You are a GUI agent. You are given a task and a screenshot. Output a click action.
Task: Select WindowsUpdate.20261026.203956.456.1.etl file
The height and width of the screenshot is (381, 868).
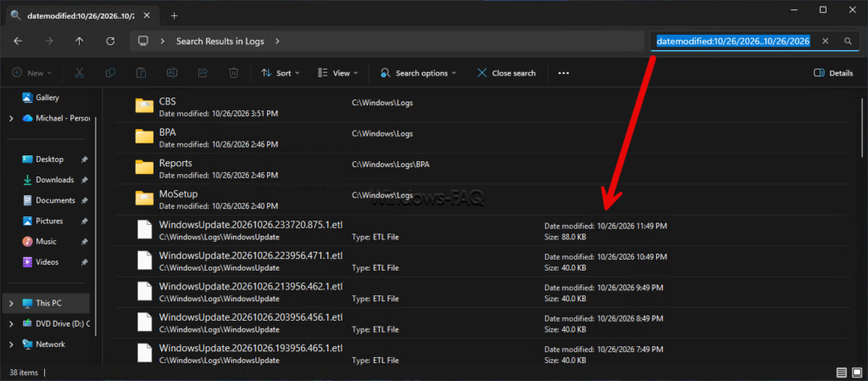pos(482,322)
